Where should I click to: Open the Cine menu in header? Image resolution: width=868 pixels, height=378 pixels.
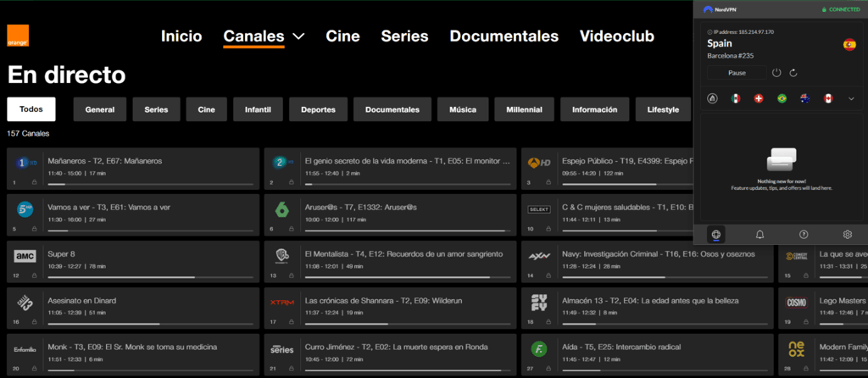pyautogui.click(x=342, y=36)
